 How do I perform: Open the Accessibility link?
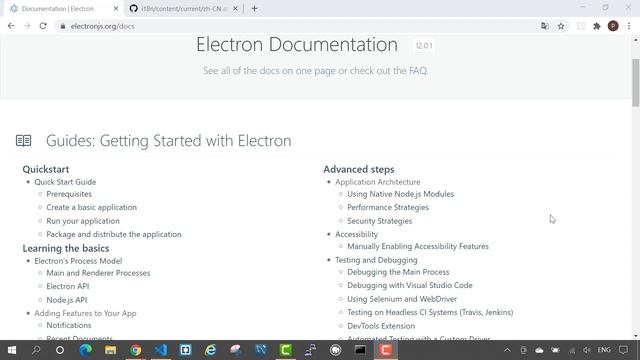coord(356,234)
